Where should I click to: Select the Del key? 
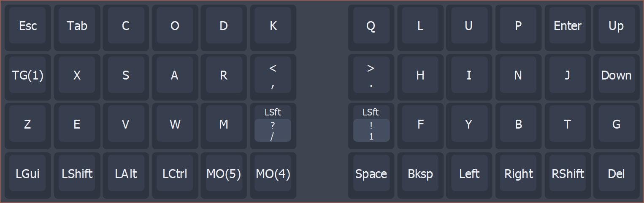pyautogui.click(x=616, y=174)
